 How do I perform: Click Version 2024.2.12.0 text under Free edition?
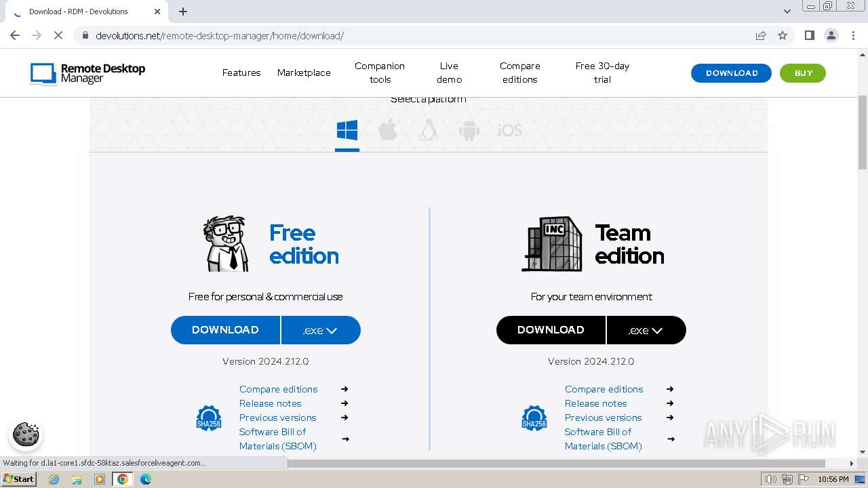click(265, 361)
